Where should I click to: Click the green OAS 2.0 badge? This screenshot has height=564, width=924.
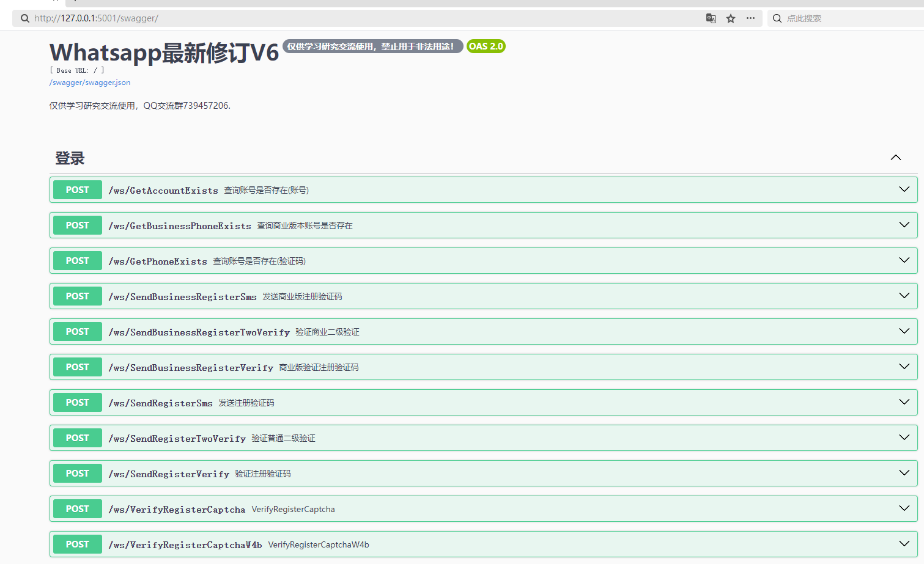click(x=486, y=46)
